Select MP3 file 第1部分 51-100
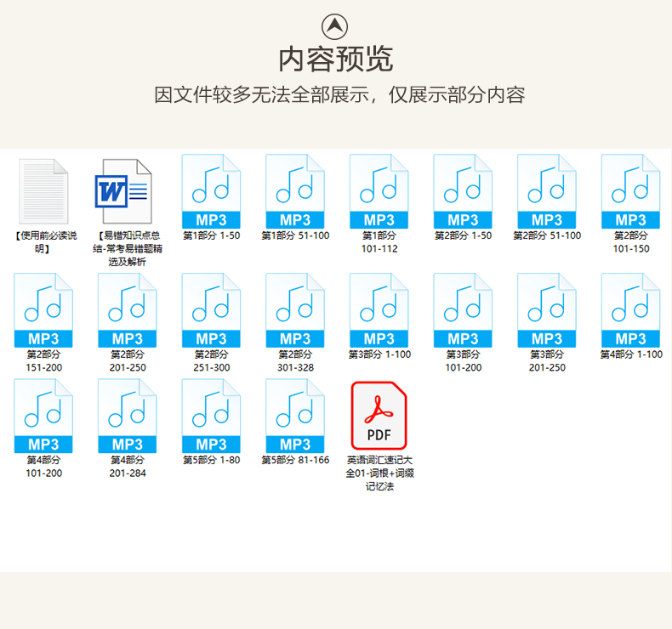Viewport: 672px width, 629px height. coord(295,191)
